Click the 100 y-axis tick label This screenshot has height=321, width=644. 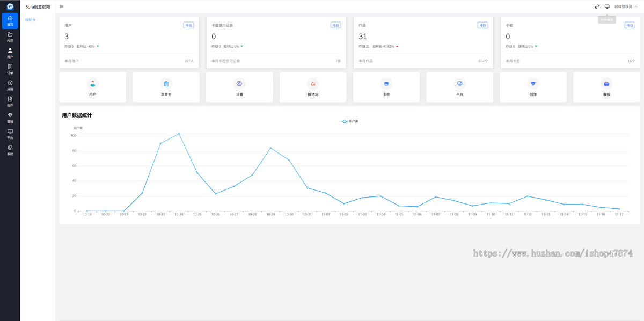[74, 135]
